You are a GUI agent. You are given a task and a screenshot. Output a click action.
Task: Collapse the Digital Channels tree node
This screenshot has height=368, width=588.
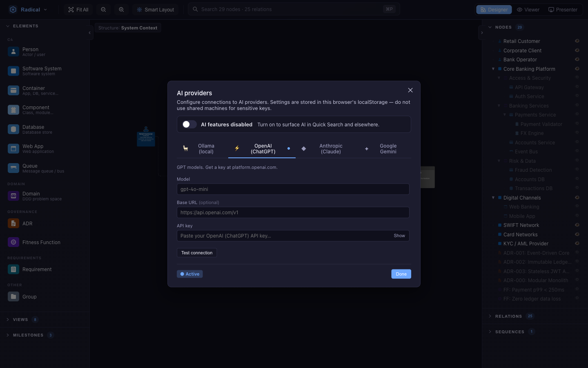coord(493,197)
